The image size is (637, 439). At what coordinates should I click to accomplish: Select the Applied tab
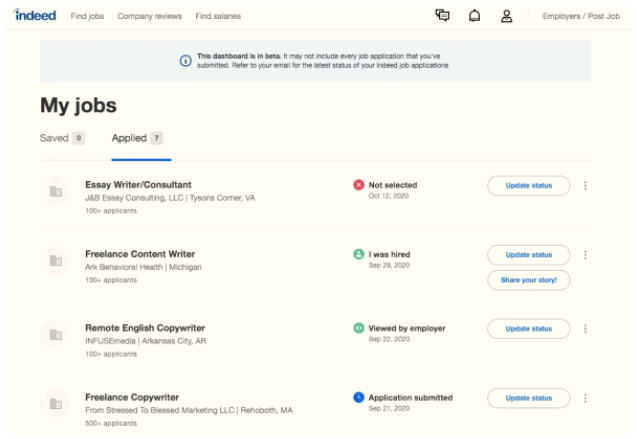[x=137, y=138]
